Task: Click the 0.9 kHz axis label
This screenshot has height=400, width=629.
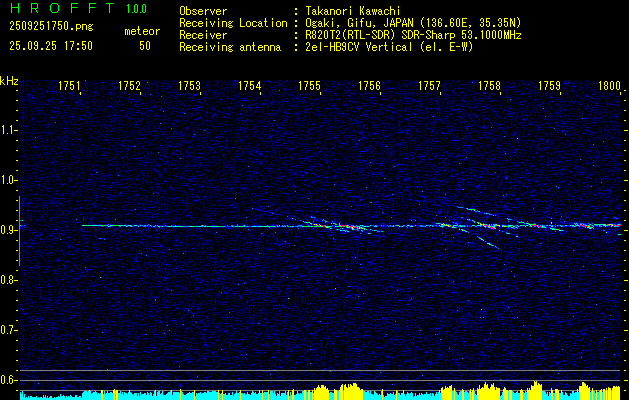Action: 9,230
